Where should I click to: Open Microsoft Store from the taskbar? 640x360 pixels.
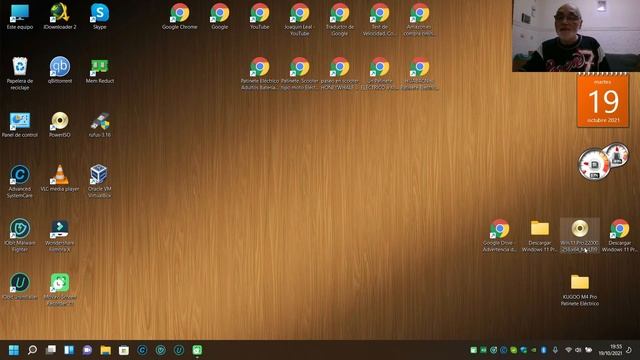(124, 350)
